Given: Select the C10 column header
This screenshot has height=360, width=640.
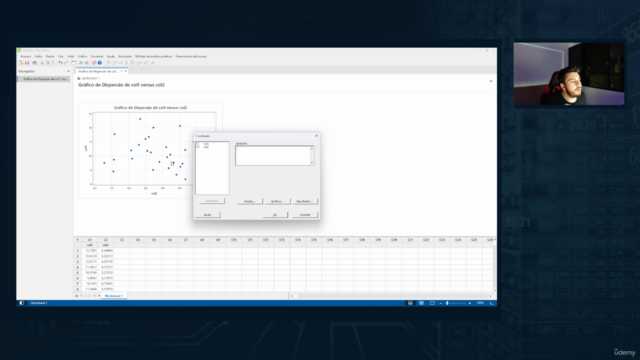Looking at the screenshot, I should 234,240.
